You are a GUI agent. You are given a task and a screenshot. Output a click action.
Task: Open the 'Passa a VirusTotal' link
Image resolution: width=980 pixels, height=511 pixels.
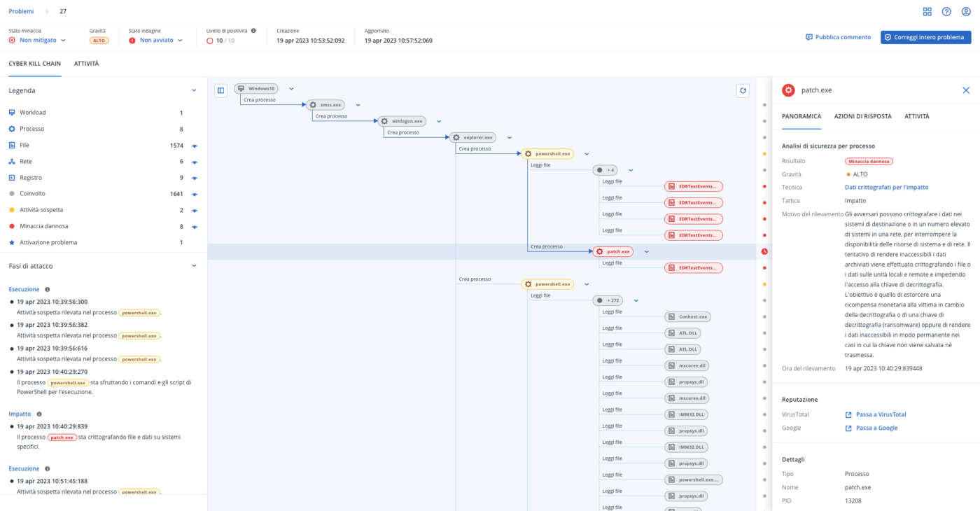[881, 414]
